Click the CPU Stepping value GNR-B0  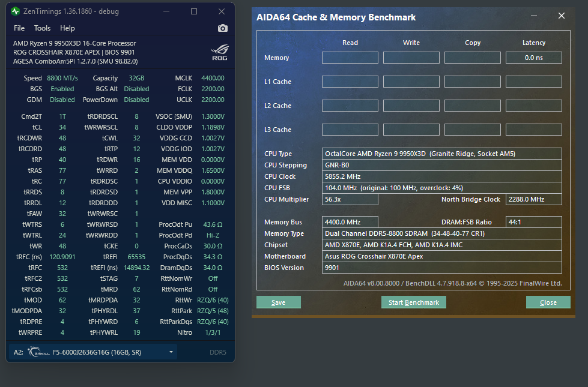(x=441, y=165)
